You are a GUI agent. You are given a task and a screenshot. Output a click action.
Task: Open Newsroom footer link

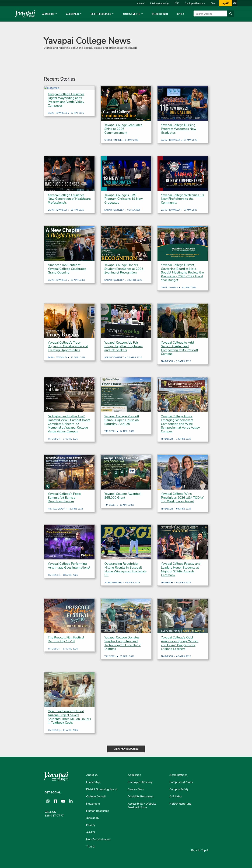click(x=93, y=804)
